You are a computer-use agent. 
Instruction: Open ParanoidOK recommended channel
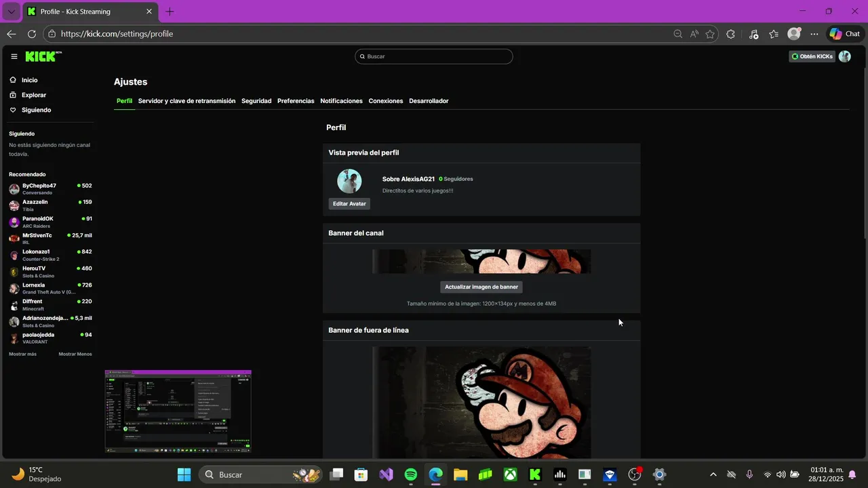[x=50, y=222]
